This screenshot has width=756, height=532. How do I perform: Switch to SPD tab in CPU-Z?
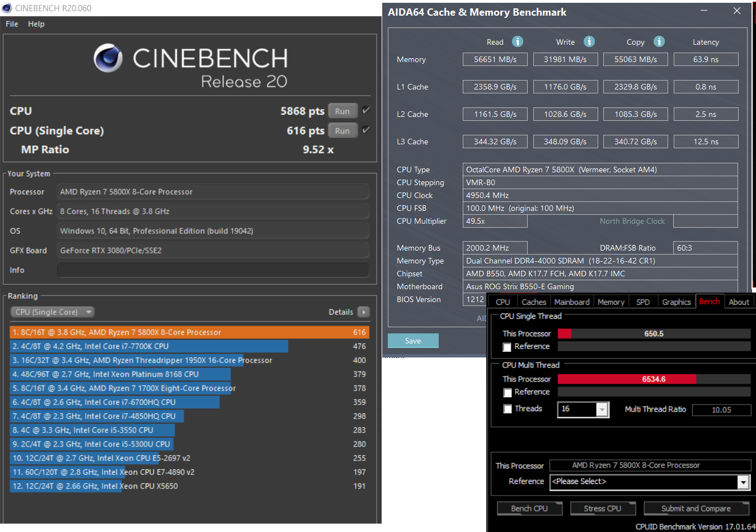tap(643, 302)
